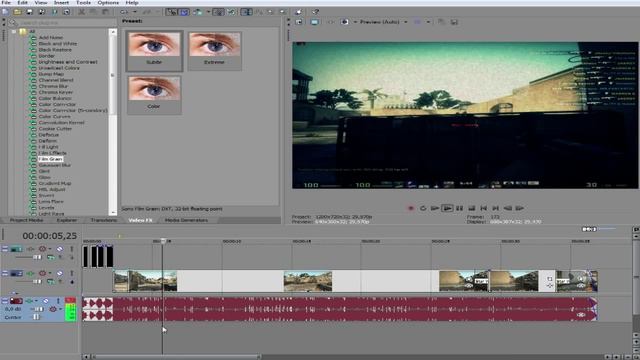The width and height of the screenshot is (640, 360).
Task: Open first video track automation dropdown arrow
Action: pos(50,249)
